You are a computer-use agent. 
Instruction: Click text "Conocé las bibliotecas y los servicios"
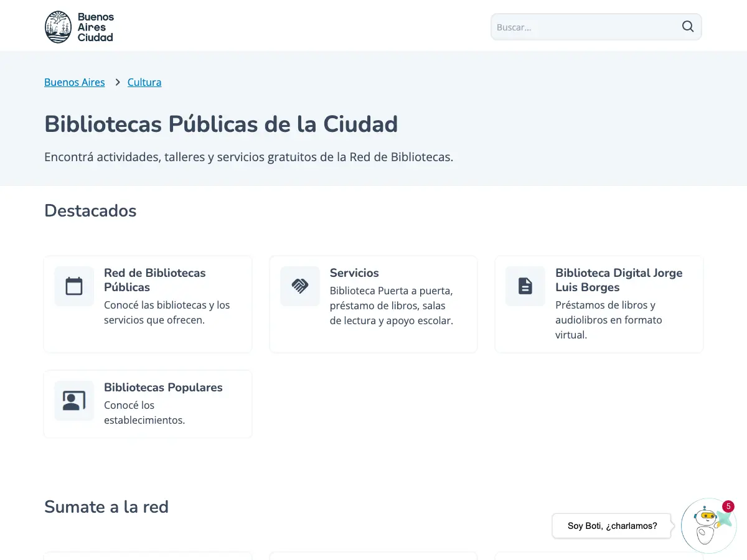click(167, 312)
